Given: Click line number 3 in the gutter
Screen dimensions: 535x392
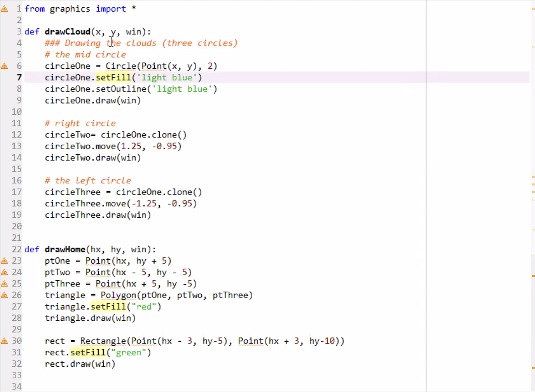Looking at the screenshot, I should point(19,32).
